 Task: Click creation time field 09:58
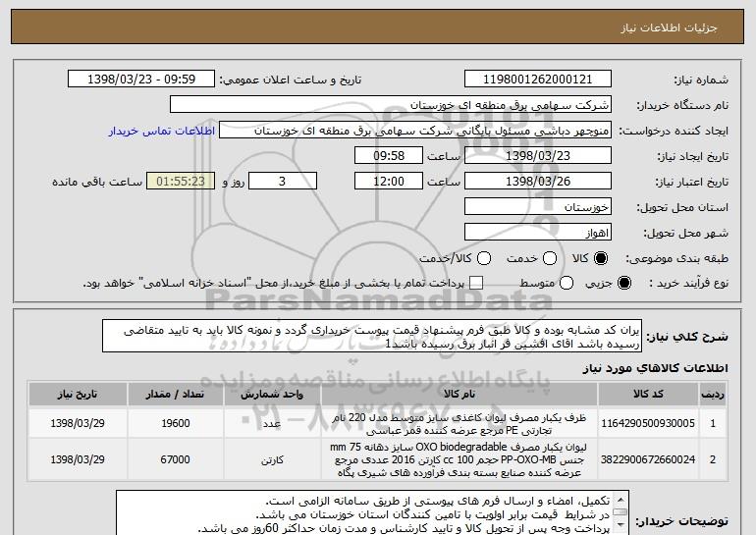click(389, 156)
